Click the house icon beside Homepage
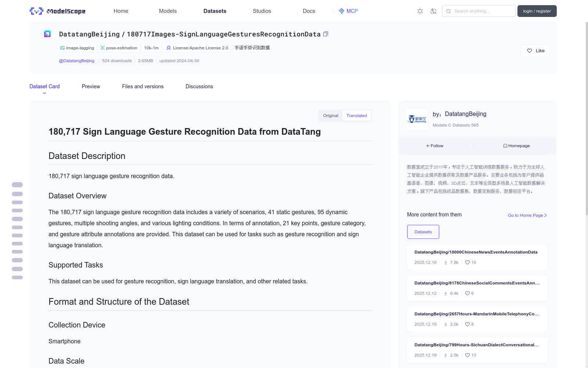The height and width of the screenshot is (368, 588). pos(505,146)
